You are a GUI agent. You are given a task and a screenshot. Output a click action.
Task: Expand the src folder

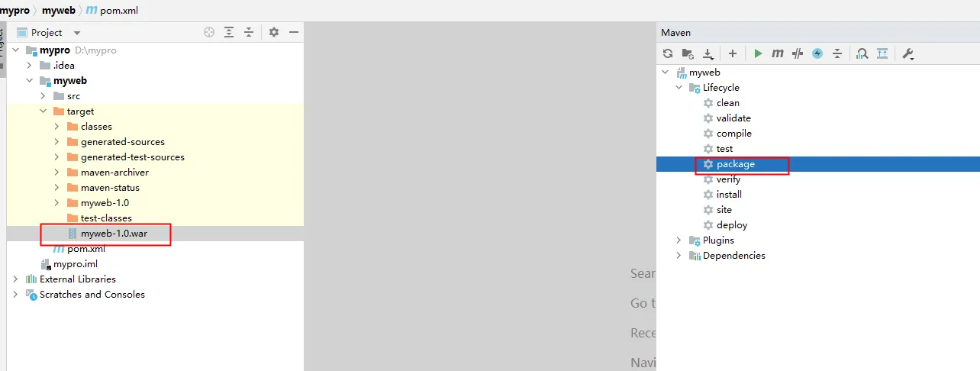tap(44, 96)
